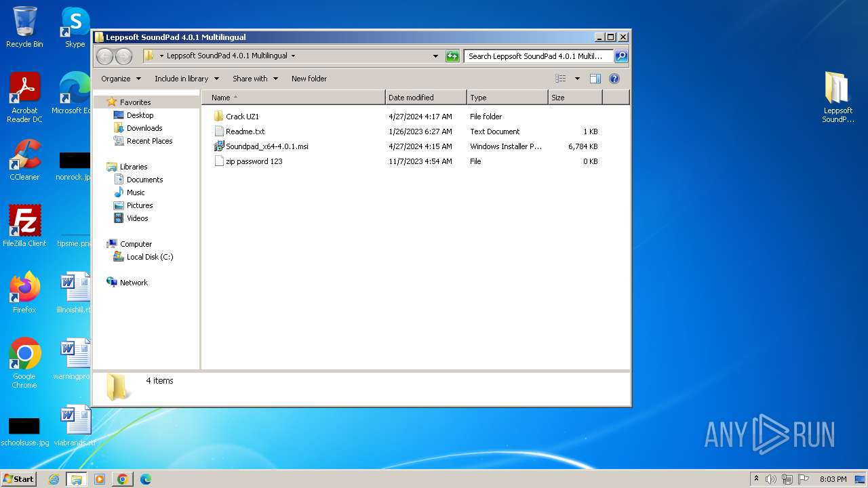Select Music library
Viewport: 868px width, 488px height.
coord(136,192)
